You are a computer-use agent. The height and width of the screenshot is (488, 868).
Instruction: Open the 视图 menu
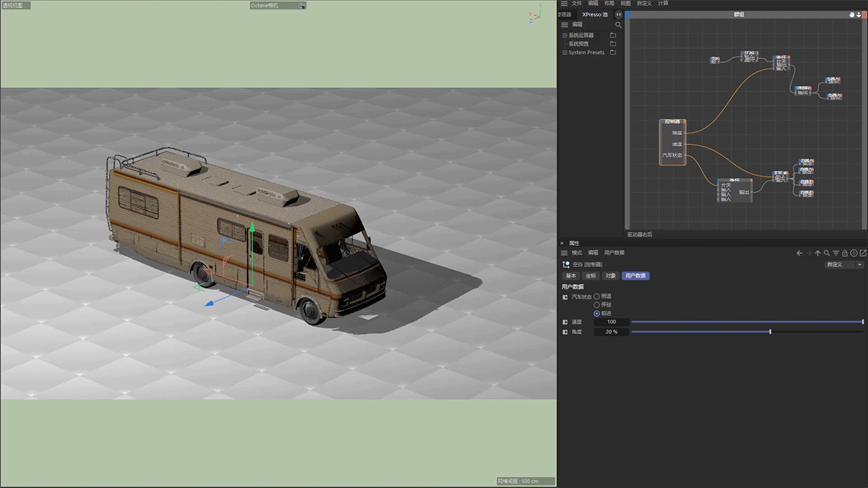[x=626, y=3]
